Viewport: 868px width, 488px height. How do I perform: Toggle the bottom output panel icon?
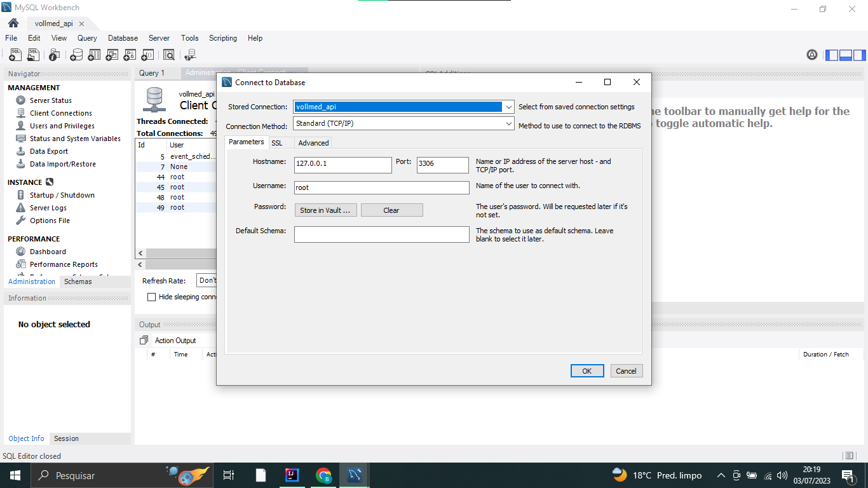tap(846, 55)
